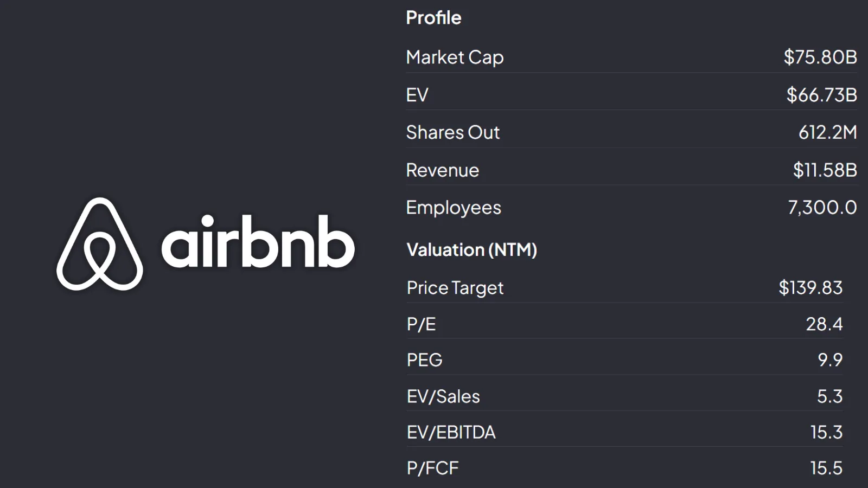Click the EV/Sales row label
The width and height of the screenshot is (868, 488).
(443, 396)
